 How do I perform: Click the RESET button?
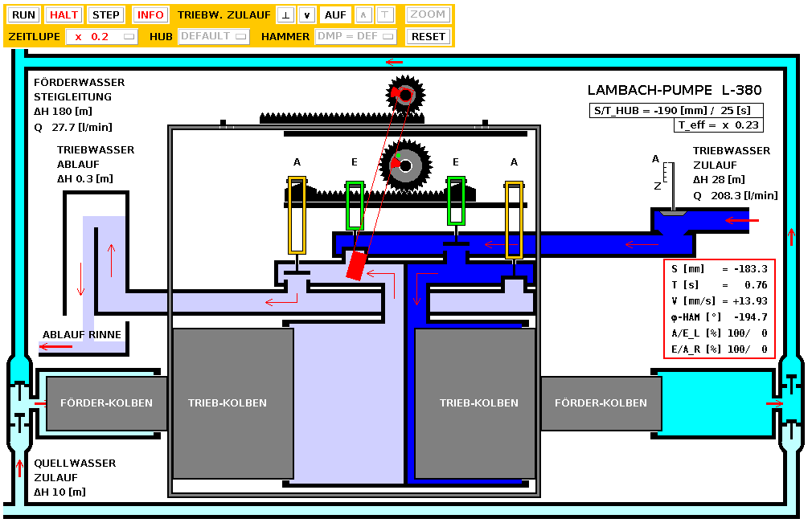coord(429,37)
